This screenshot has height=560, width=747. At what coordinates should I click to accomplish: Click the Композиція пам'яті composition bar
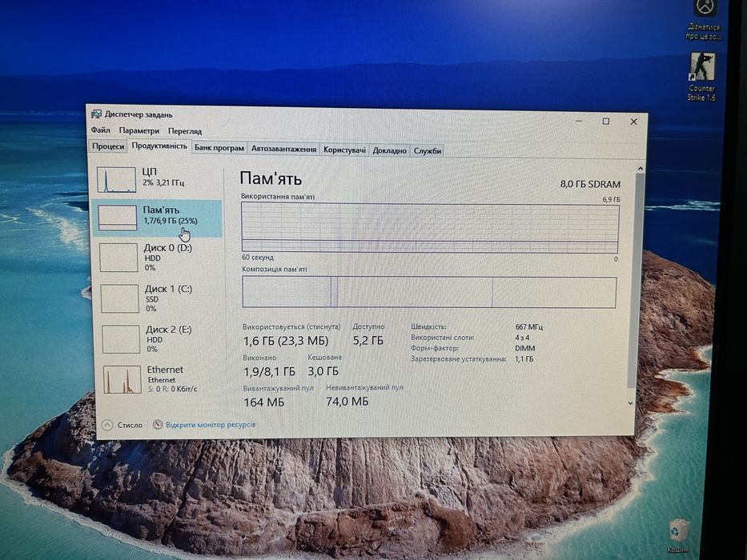[429, 292]
